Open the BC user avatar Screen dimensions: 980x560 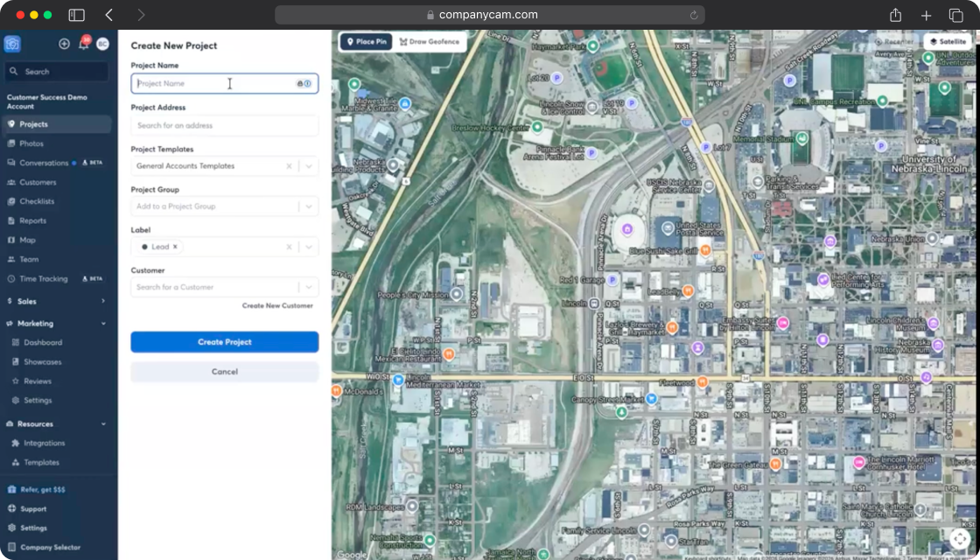(x=102, y=44)
